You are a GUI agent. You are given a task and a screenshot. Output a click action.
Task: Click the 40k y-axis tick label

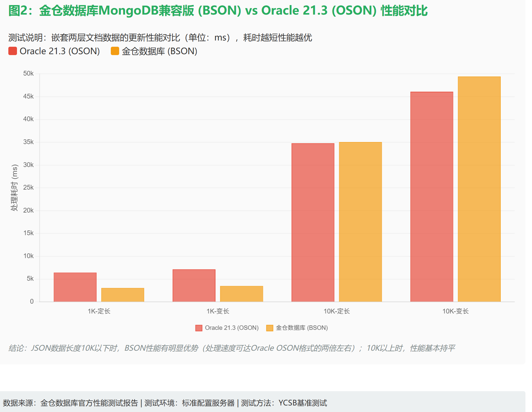click(x=29, y=119)
